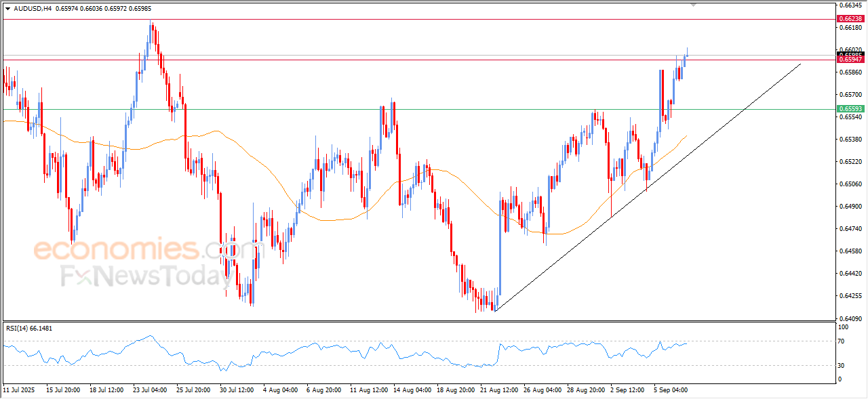Click the AUDUSD,H4 symbol title text

tap(32, 9)
